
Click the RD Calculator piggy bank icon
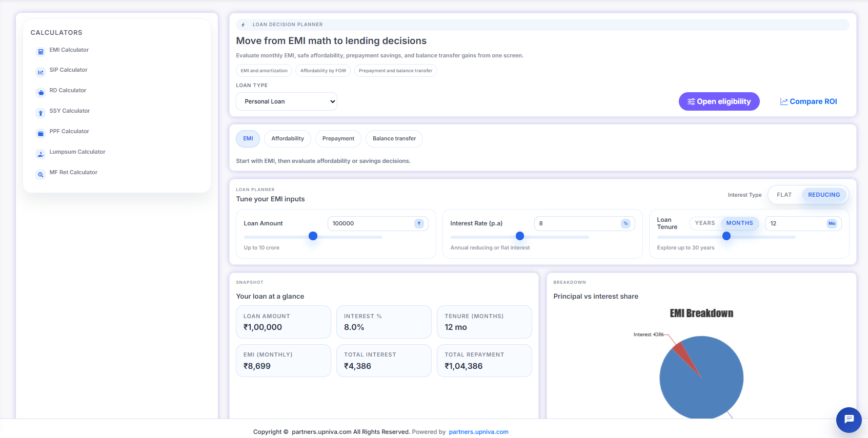[x=41, y=93]
